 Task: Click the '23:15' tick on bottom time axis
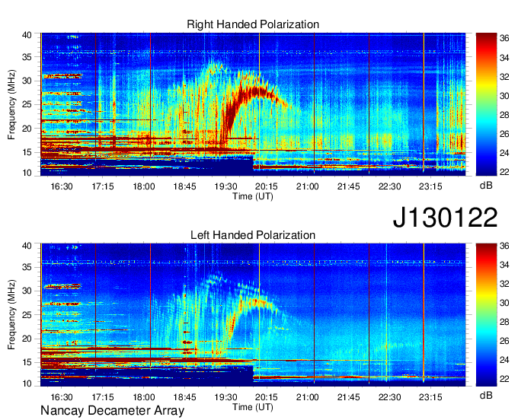[430, 397]
